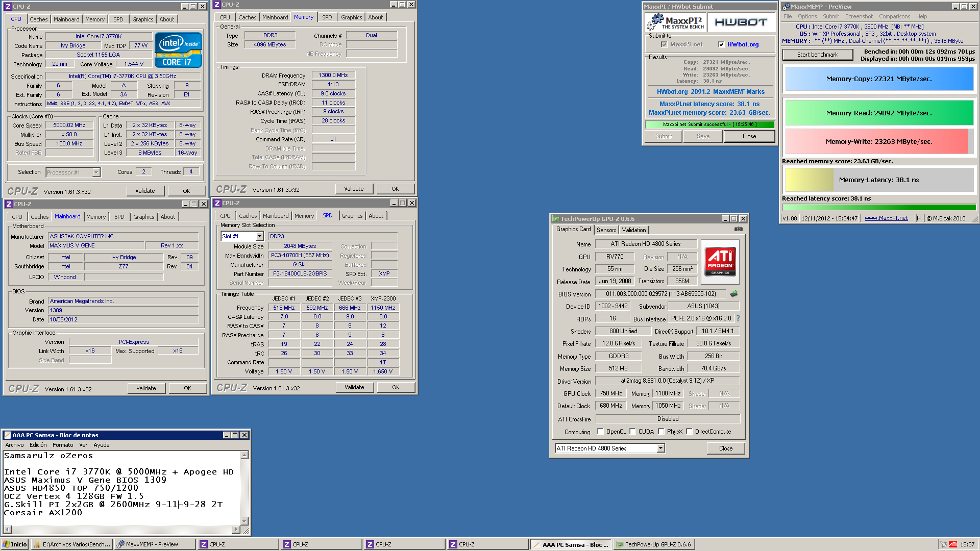Viewport: 980px width, 551px height.
Task: Open the Processor #1 selection dropdown
Action: coord(96,172)
